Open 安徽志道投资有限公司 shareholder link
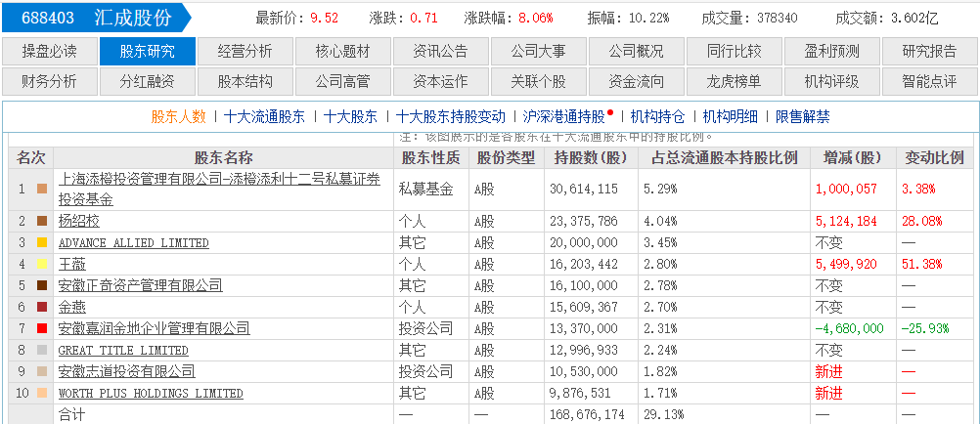The width and height of the screenshot is (980, 424). point(127,371)
